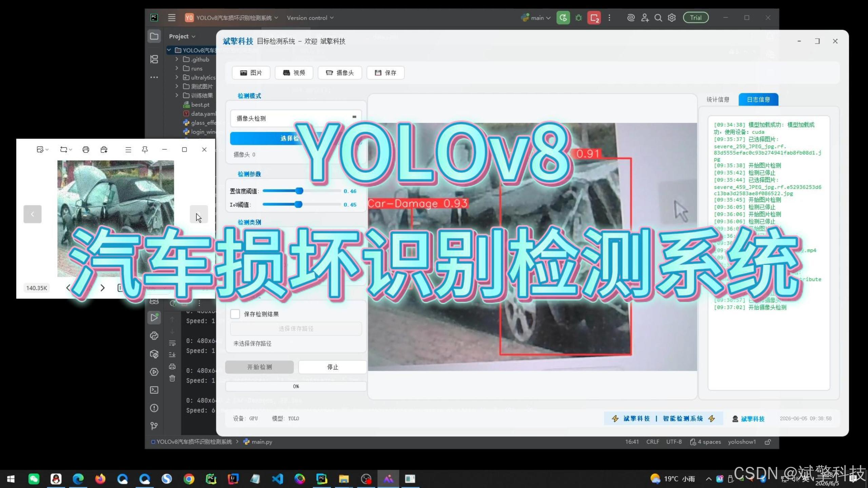Open the AI Assistant swirl icon
The height and width of the screenshot is (488, 868).
[x=631, y=18]
